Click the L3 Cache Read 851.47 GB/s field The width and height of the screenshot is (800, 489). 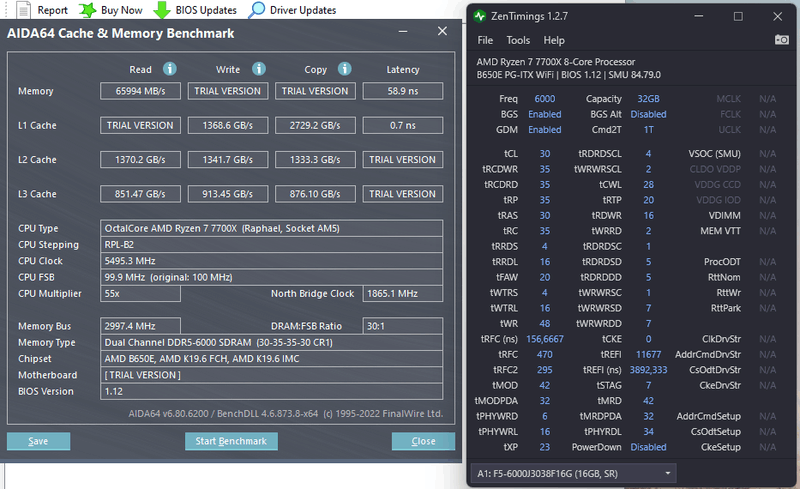click(140, 193)
